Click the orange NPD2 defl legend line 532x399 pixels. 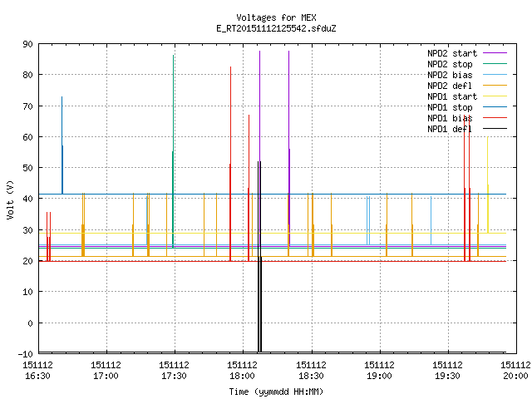pyautogui.click(x=495, y=85)
